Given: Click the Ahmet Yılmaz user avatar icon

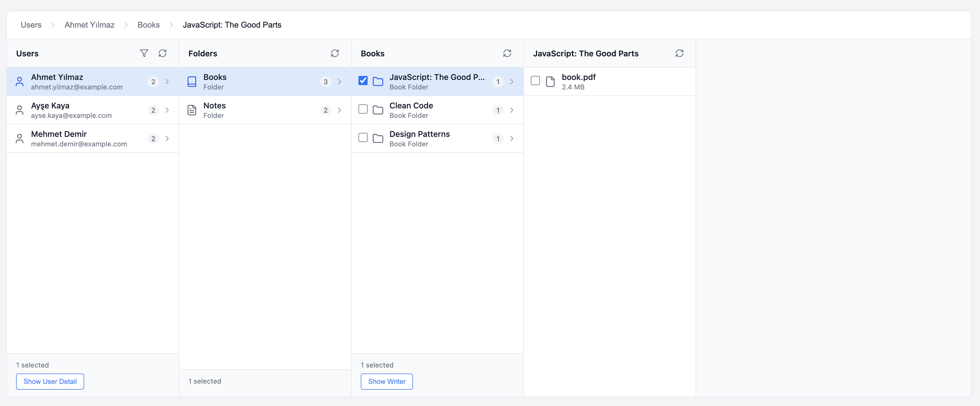Looking at the screenshot, I should coord(20,81).
